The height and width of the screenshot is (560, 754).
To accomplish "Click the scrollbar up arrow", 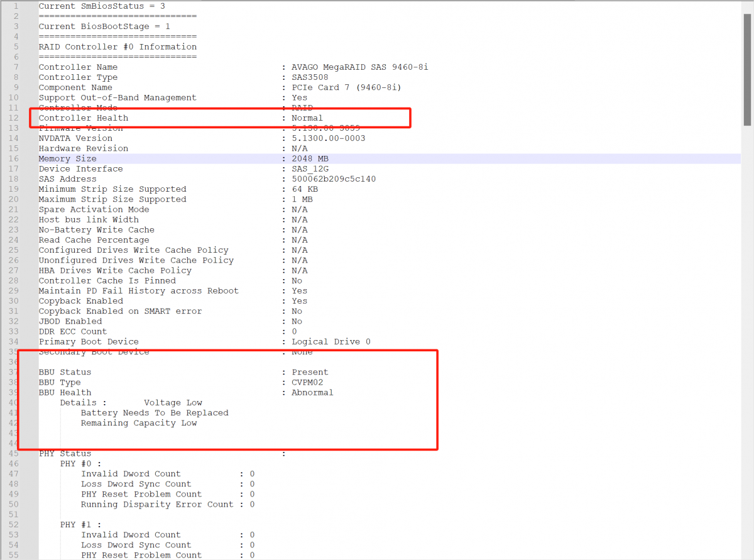I will [x=747, y=5].
